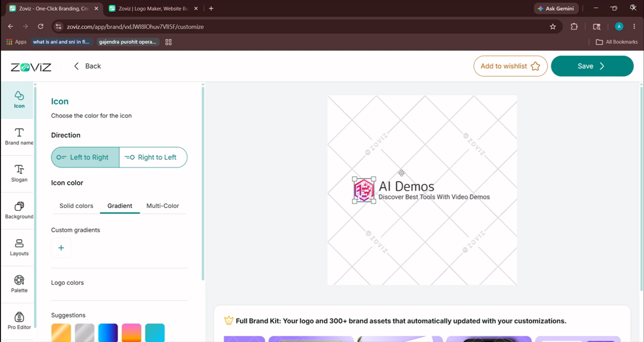Pick the blue gradient suggestion swatch
This screenshot has width=644, height=342.
click(108, 333)
